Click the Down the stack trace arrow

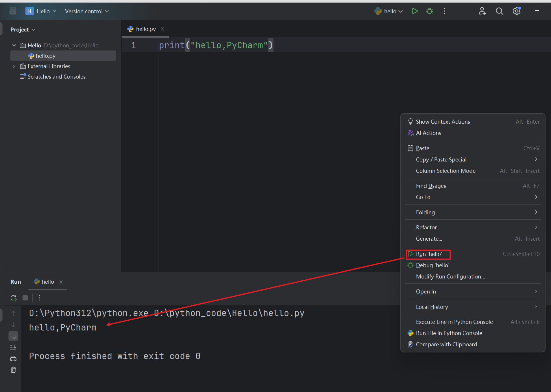coord(13,325)
